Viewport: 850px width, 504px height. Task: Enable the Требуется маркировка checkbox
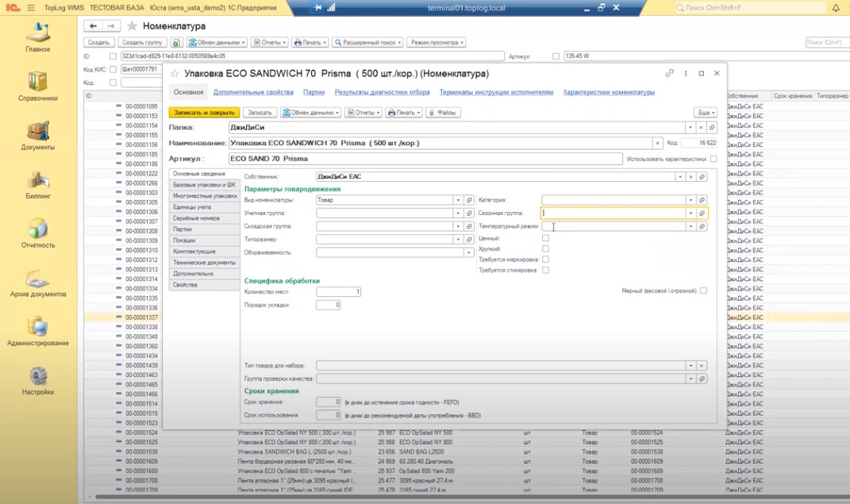(545, 260)
